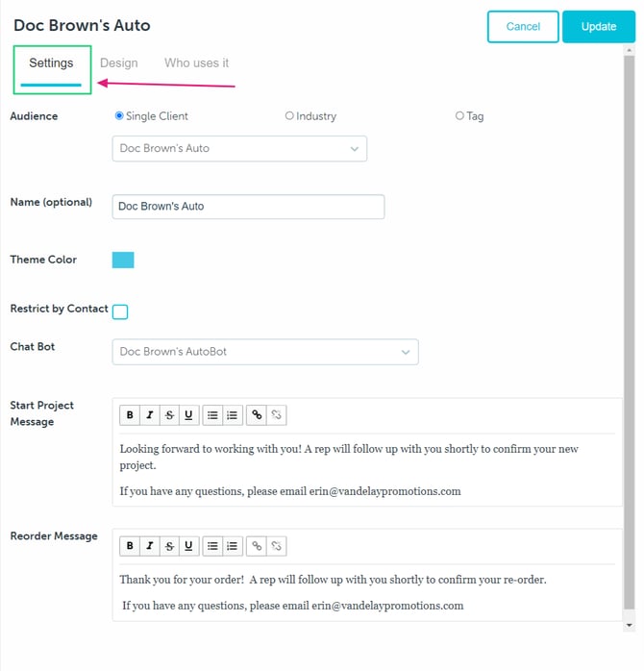Select the Single Client audience option

(119, 116)
